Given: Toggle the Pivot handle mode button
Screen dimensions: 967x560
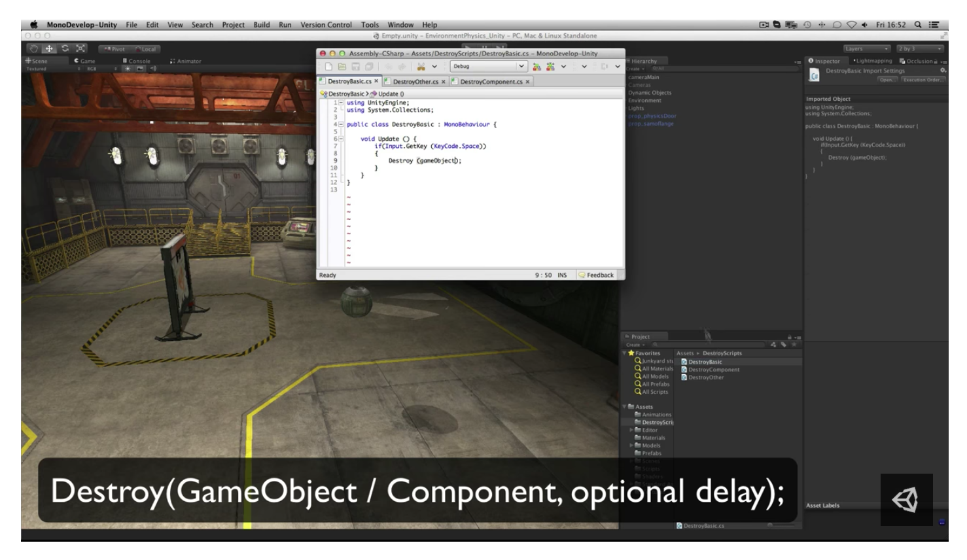Looking at the screenshot, I should (x=115, y=49).
